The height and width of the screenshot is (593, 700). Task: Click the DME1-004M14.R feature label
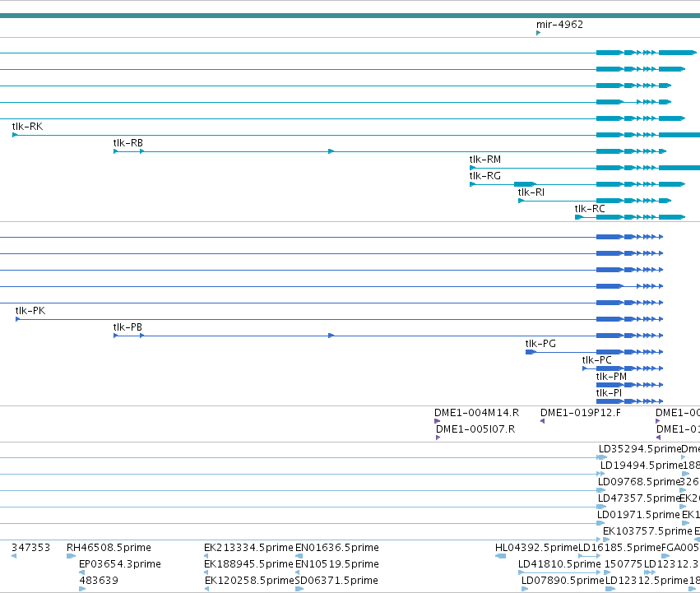[476, 413]
